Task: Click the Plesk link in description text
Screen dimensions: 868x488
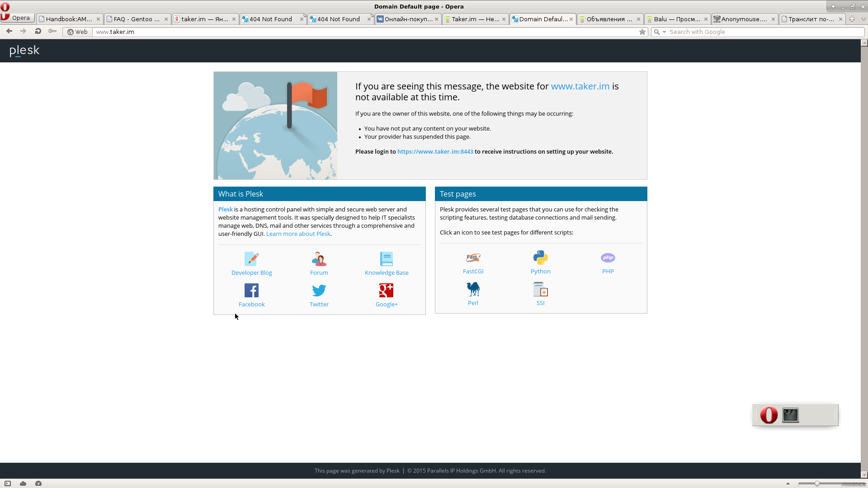Action: [225, 209]
